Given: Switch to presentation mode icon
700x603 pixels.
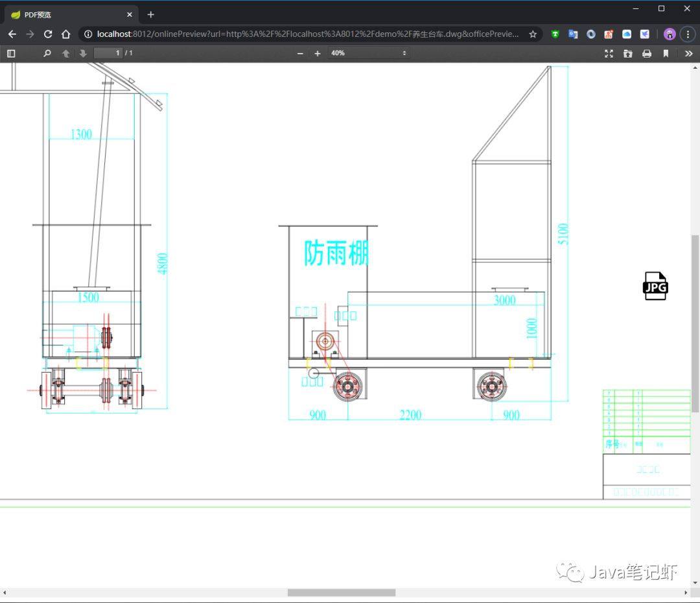Looking at the screenshot, I should [x=609, y=54].
